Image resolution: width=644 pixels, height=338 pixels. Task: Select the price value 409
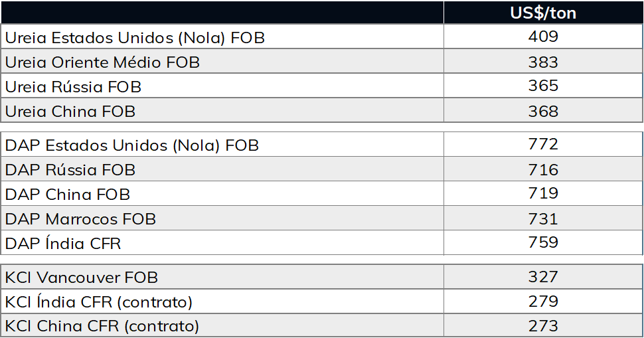point(544,37)
